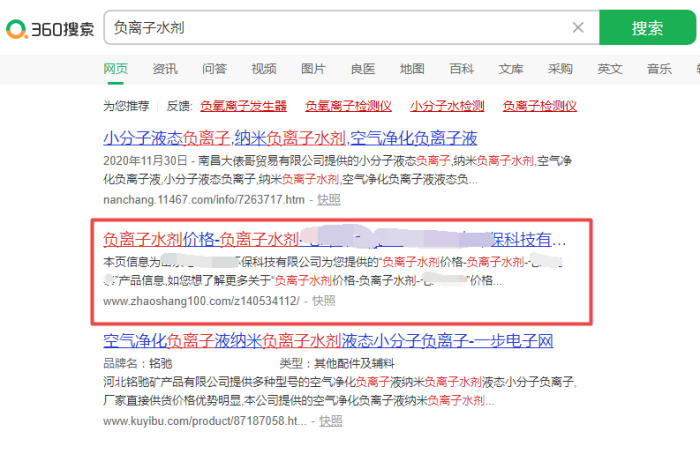Click URL text www.zhaoshang100.com/z140534112/
Image resolution: width=700 pixels, height=454 pixels.
pyautogui.click(x=201, y=301)
